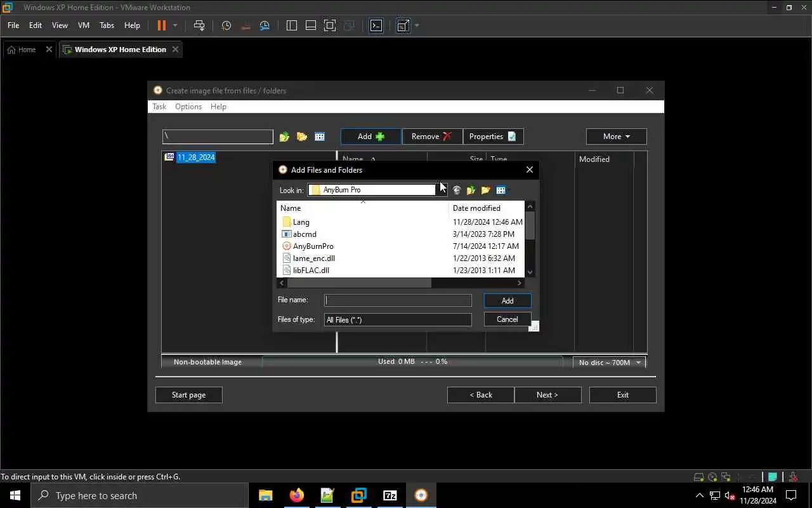Open the VMware Tabs menu

[x=107, y=25]
